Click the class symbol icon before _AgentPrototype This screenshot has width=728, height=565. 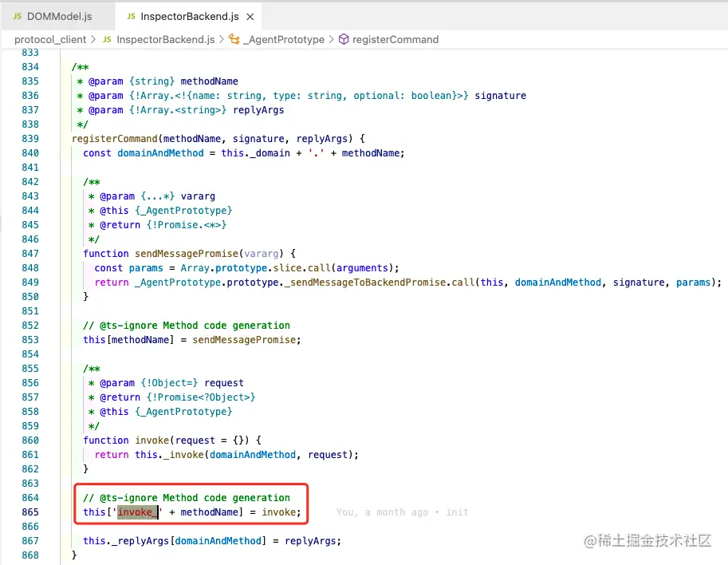coord(234,39)
